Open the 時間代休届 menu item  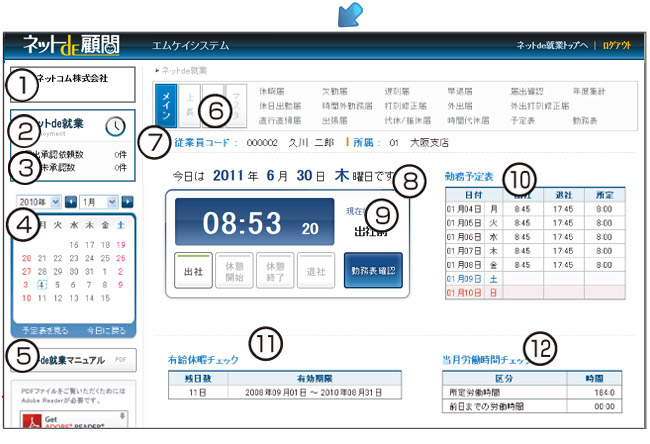point(468,121)
